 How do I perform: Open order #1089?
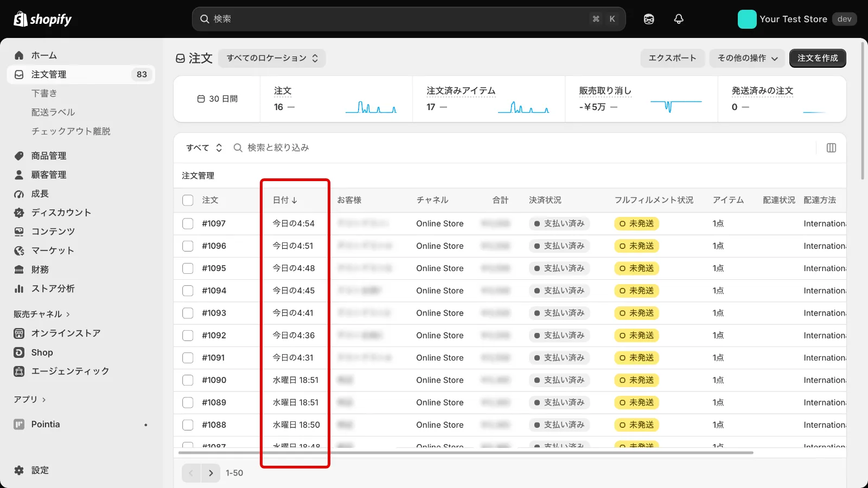pyautogui.click(x=214, y=402)
